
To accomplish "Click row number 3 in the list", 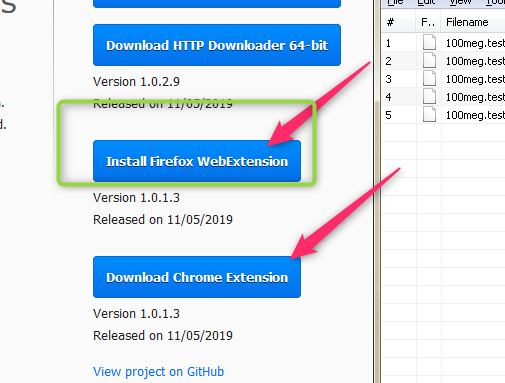I will click(388, 79).
